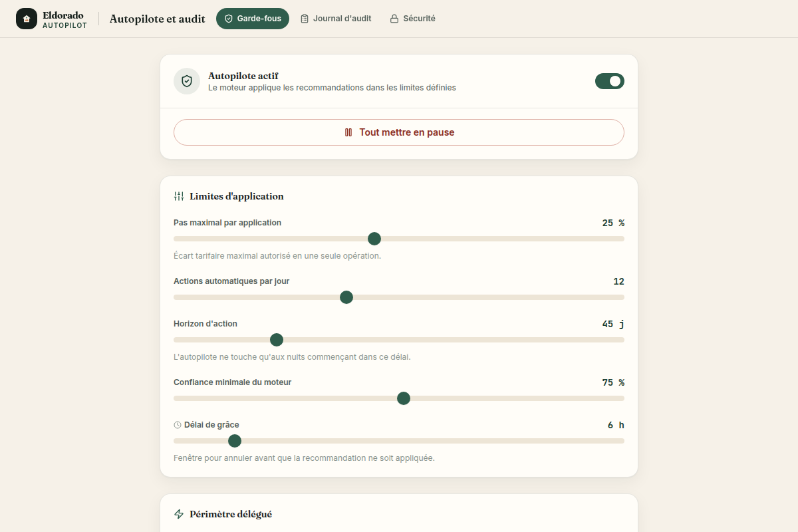Screen dimensions: 798x532
Task: Click the clock icon by Délai de grâce
Action: (178, 425)
